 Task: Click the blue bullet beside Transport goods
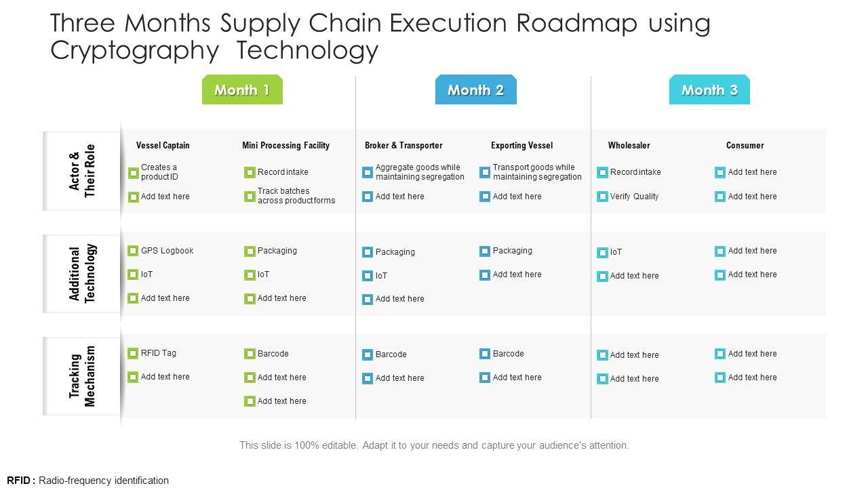(x=485, y=172)
